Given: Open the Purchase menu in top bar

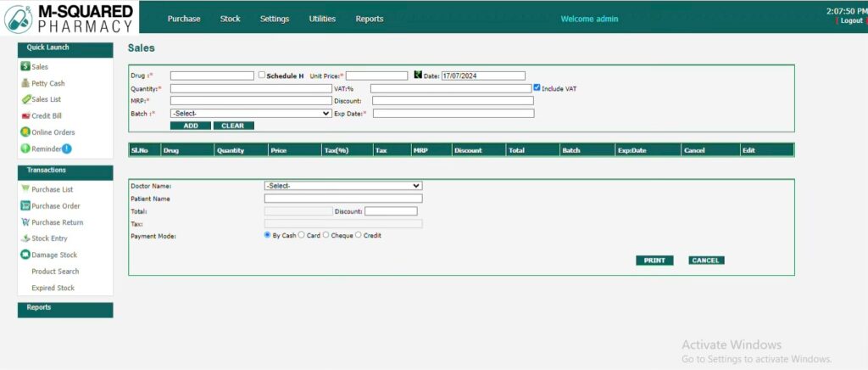Looking at the screenshot, I should click(184, 19).
